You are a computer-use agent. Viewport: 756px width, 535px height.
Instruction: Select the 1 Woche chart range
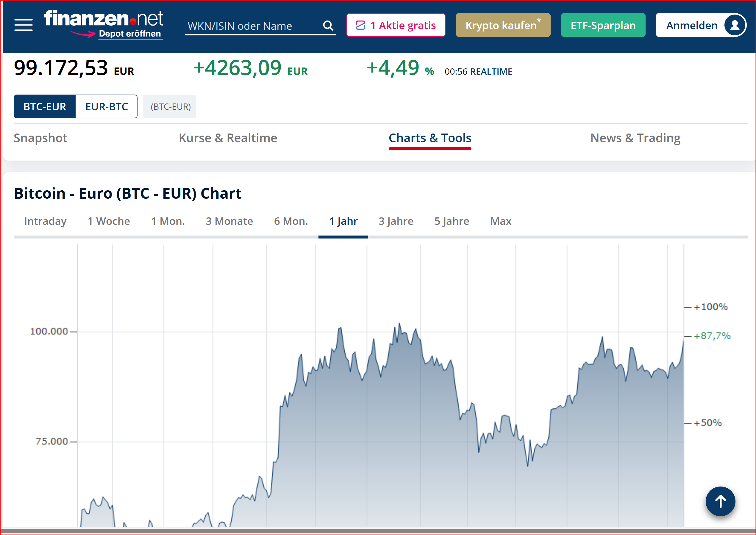[109, 221]
